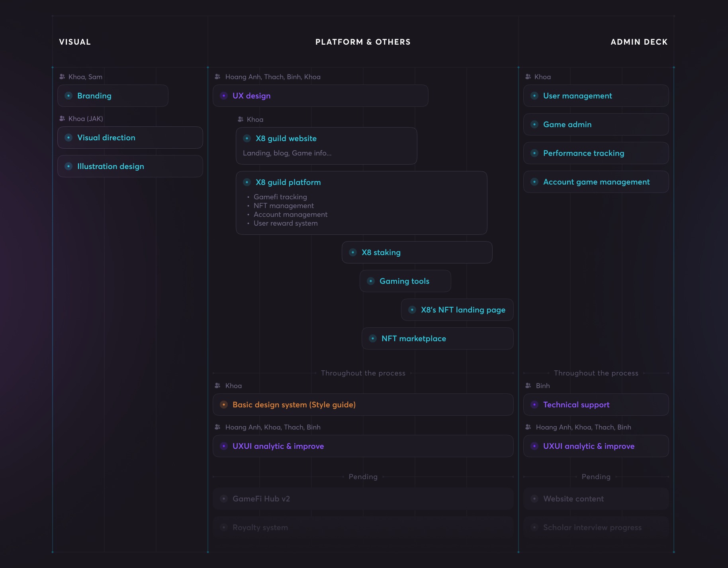Collapse the Throughout the process divider in Platform column
The width and height of the screenshot is (728, 568).
[363, 373]
